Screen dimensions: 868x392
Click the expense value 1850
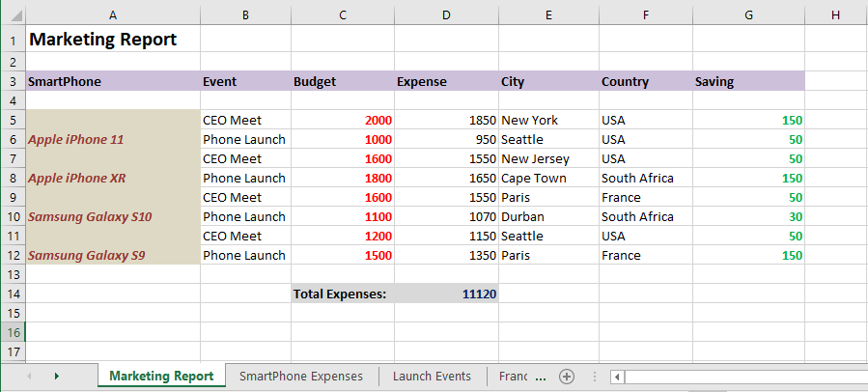click(x=446, y=120)
